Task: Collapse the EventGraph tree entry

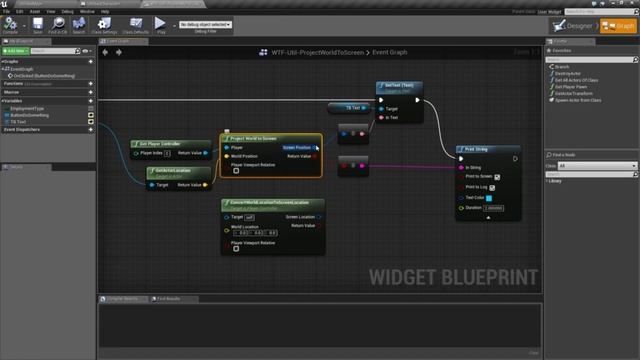Action: click(3, 69)
